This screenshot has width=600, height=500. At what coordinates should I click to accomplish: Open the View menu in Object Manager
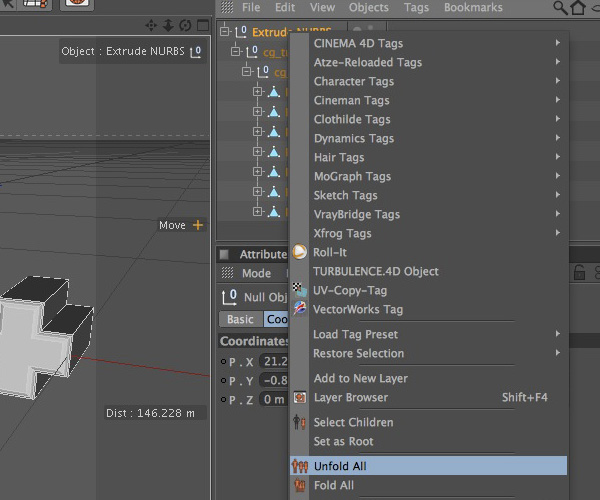(x=323, y=7)
